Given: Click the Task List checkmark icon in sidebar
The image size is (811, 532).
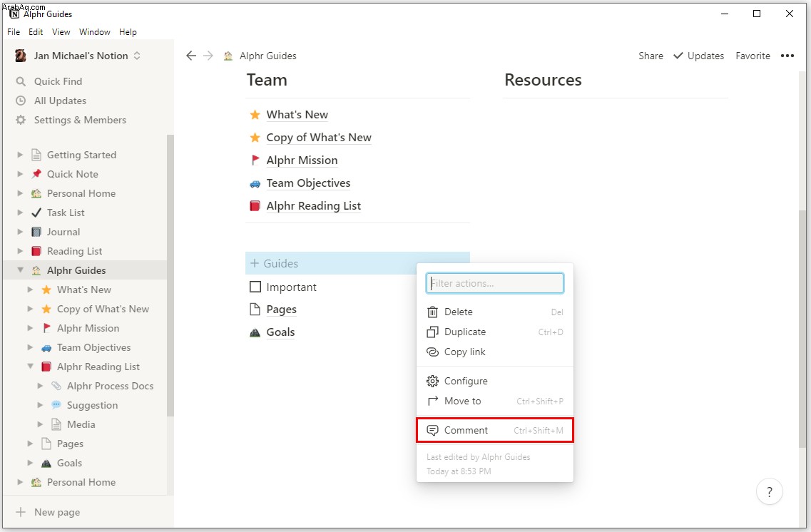Looking at the screenshot, I should (x=36, y=213).
